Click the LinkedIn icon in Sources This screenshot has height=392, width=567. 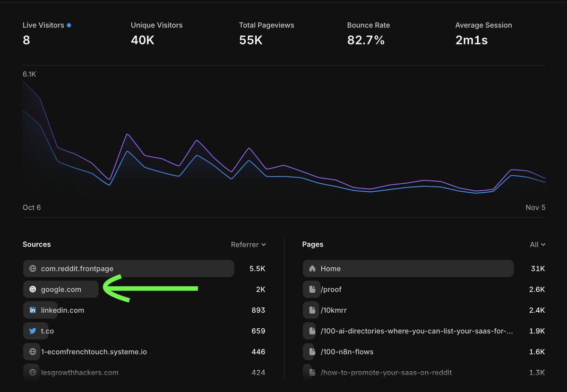click(33, 310)
